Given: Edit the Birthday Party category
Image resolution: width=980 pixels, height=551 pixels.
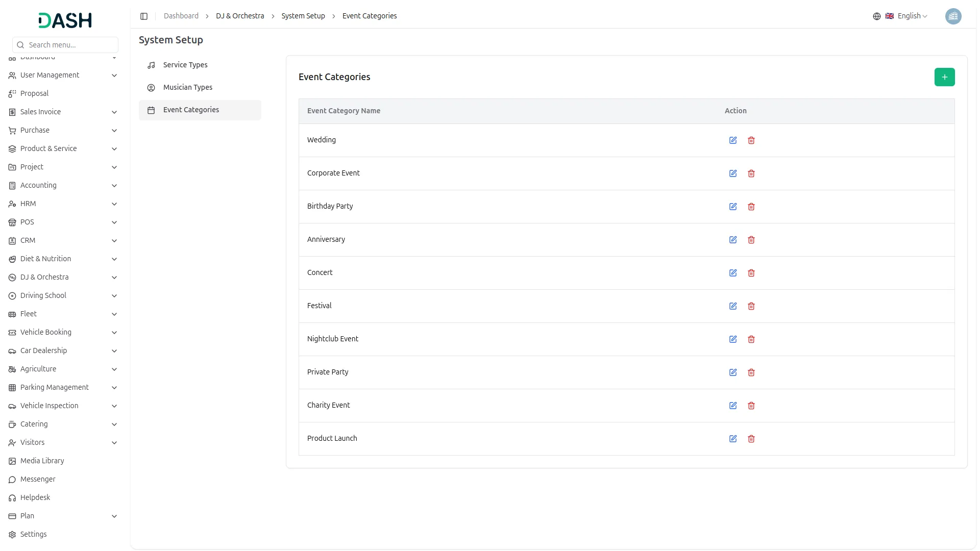Looking at the screenshot, I should 733,207.
